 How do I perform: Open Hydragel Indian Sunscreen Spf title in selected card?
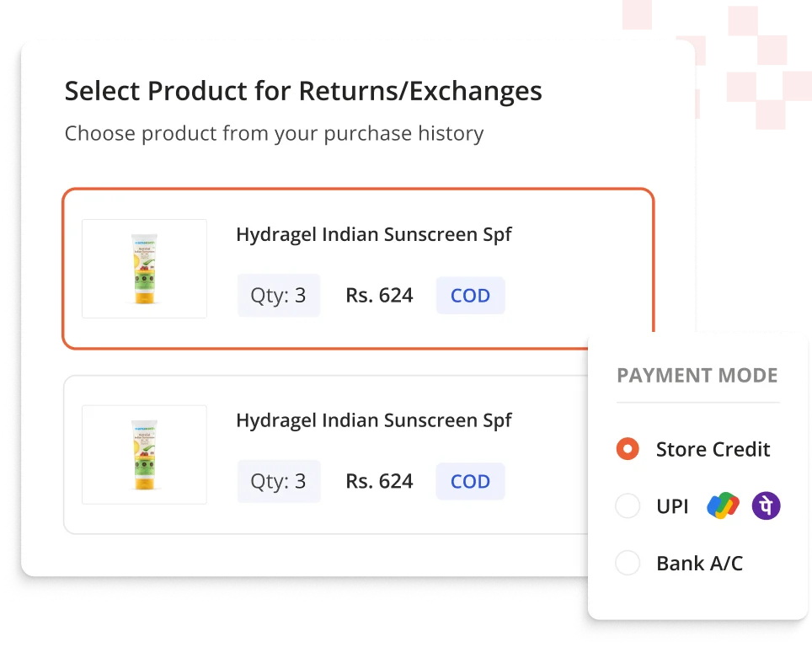[x=373, y=234]
